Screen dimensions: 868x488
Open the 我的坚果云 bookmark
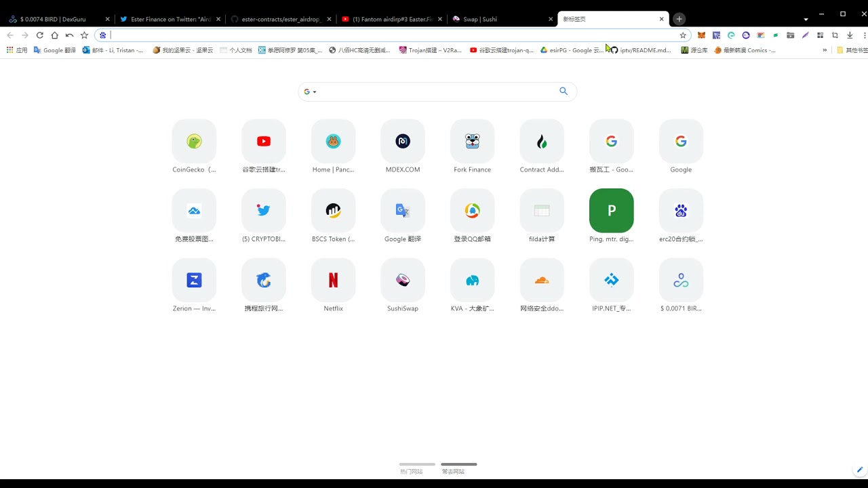[x=184, y=50]
